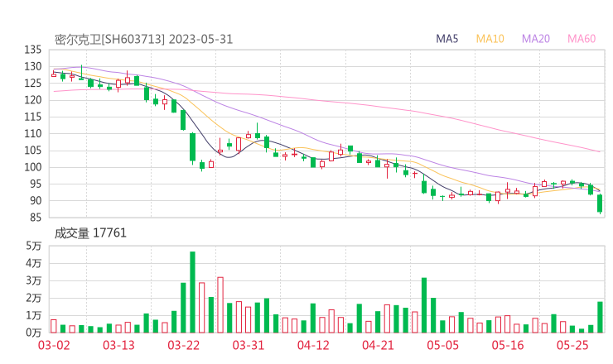
Task: Click the 125 price axis label
Action: click(x=33, y=84)
